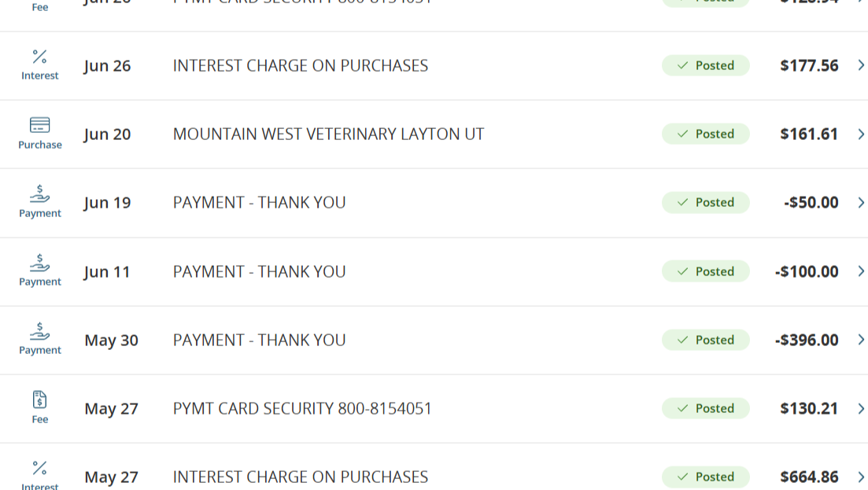Show details arrow for -$396.00 payment
Viewport: 868px width, 490px height.
pos(861,340)
